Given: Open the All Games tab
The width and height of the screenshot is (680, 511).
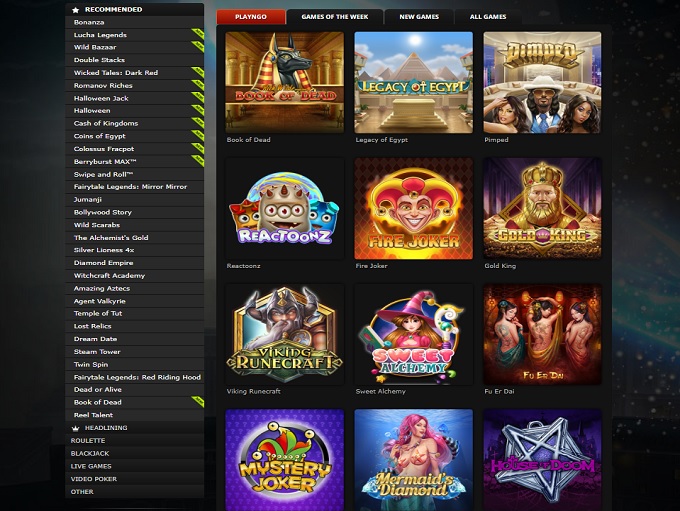Looking at the screenshot, I should pos(487,17).
